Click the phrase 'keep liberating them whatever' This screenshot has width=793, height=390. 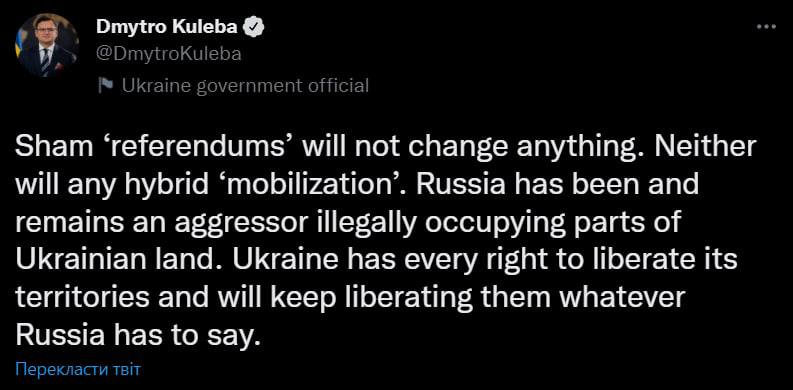click(477, 298)
